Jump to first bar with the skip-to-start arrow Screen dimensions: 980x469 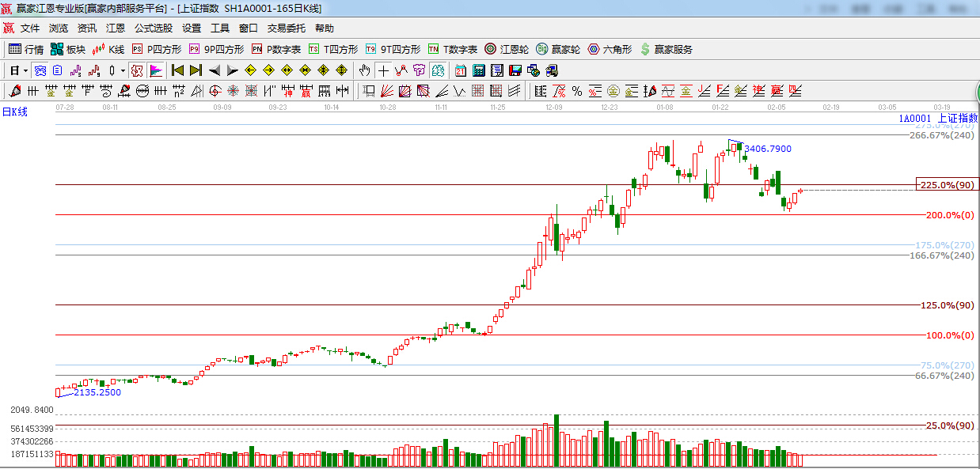pyautogui.click(x=178, y=70)
